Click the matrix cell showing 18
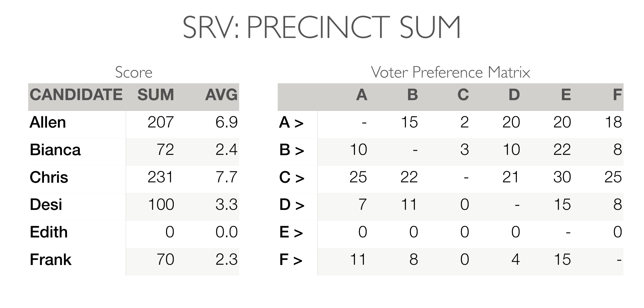 pos(613,122)
